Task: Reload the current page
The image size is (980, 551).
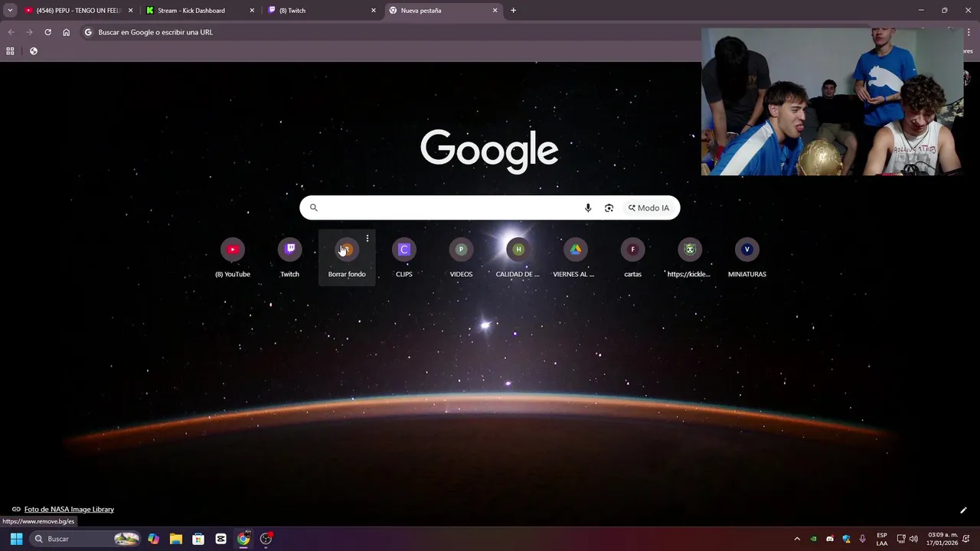Action: [47, 32]
